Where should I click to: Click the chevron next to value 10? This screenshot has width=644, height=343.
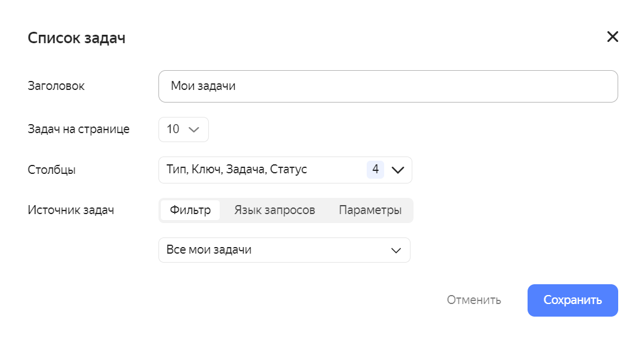[x=193, y=130]
